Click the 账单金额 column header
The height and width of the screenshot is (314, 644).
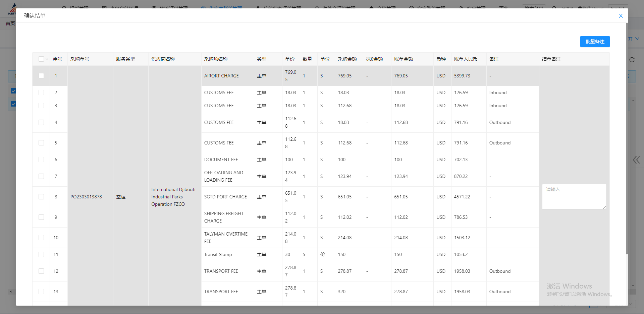(404, 59)
